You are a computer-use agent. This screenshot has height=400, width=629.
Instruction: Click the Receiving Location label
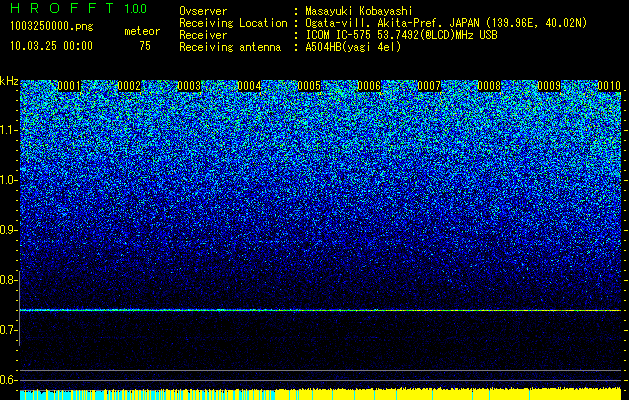pos(233,23)
